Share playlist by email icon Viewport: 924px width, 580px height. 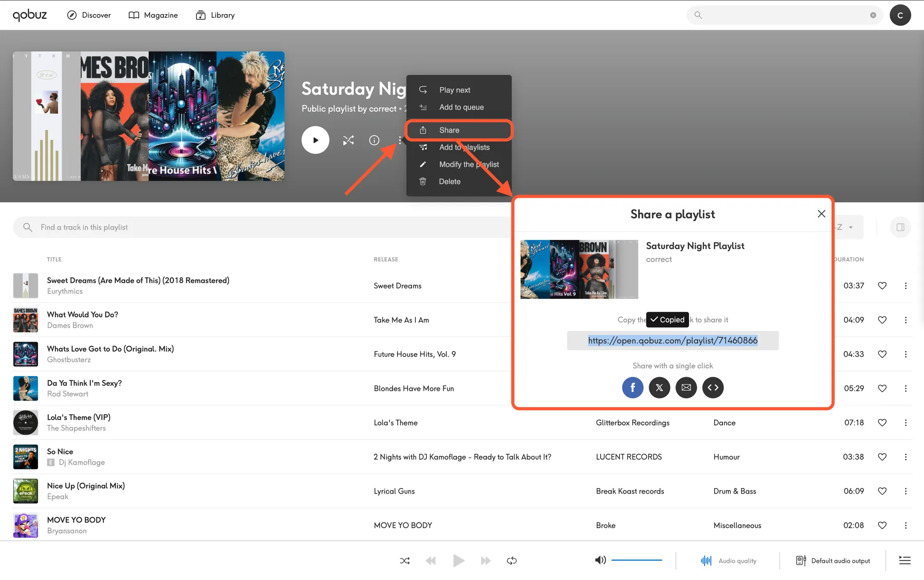coord(686,387)
